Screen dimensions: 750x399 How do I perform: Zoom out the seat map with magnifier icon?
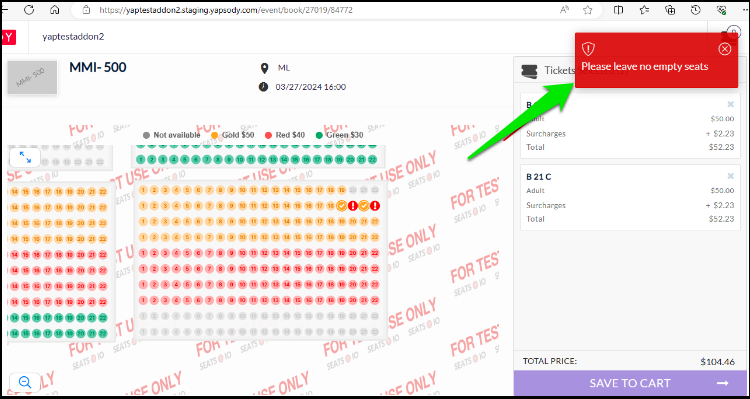click(x=25, y=382)
